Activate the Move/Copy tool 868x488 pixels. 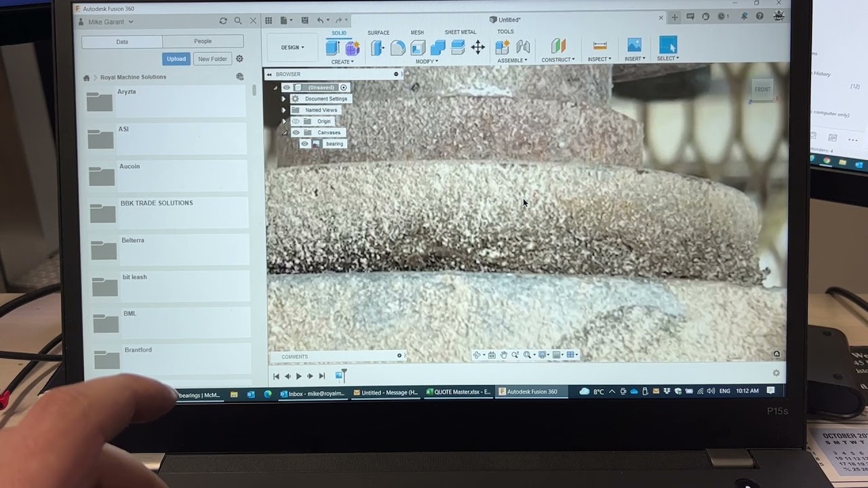(x=478, y=47)
